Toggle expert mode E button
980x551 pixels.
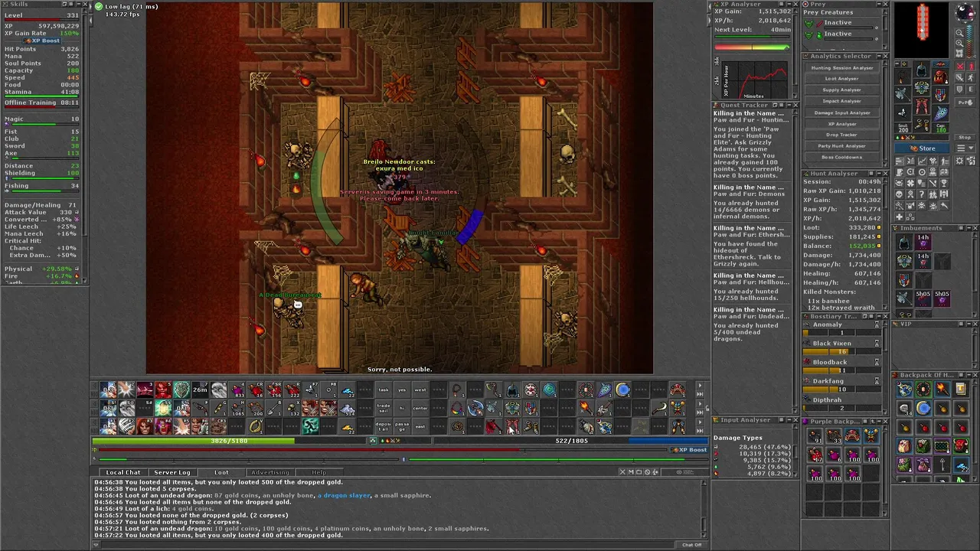(971, 88)
